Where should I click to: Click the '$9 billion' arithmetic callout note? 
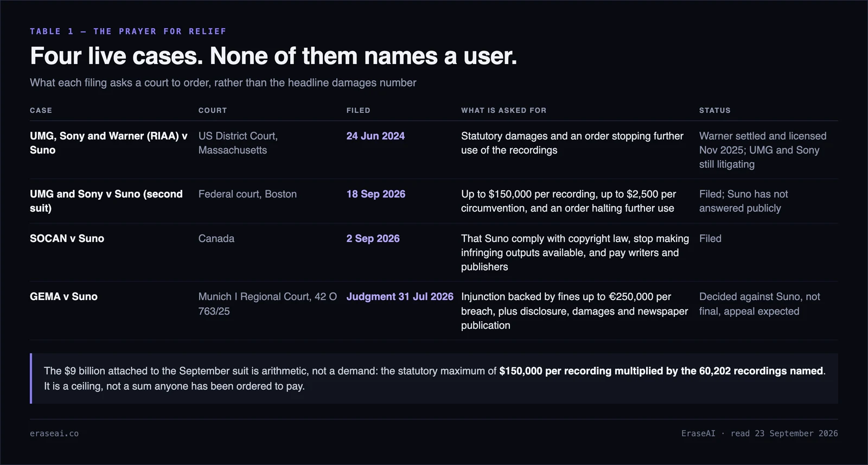434,378
